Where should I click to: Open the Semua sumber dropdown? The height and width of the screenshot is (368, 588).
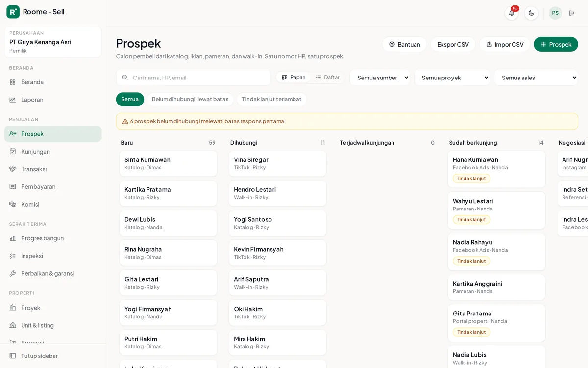click(x=380, y=78)
